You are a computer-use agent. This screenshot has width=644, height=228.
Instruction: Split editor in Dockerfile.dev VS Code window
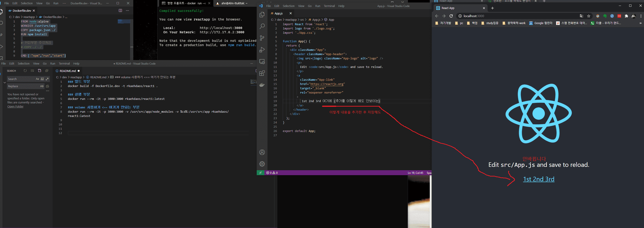(x=120, y=11)
